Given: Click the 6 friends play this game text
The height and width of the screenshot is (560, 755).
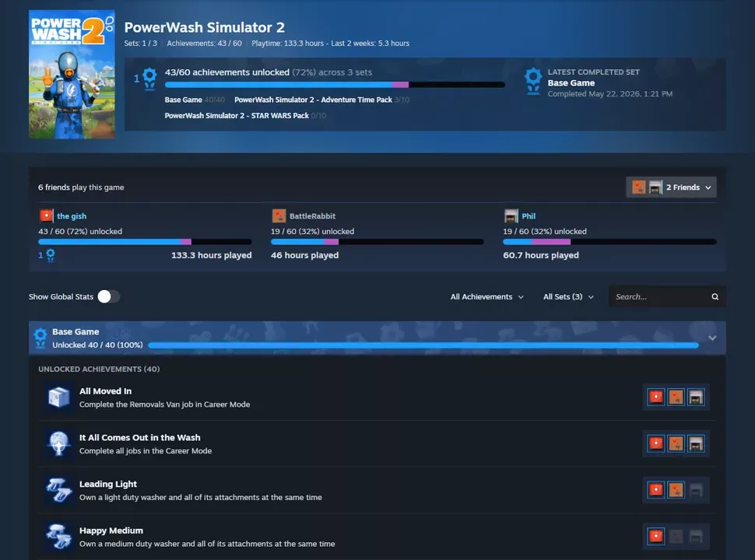Looking at the screenshot, I should (81, 187).
